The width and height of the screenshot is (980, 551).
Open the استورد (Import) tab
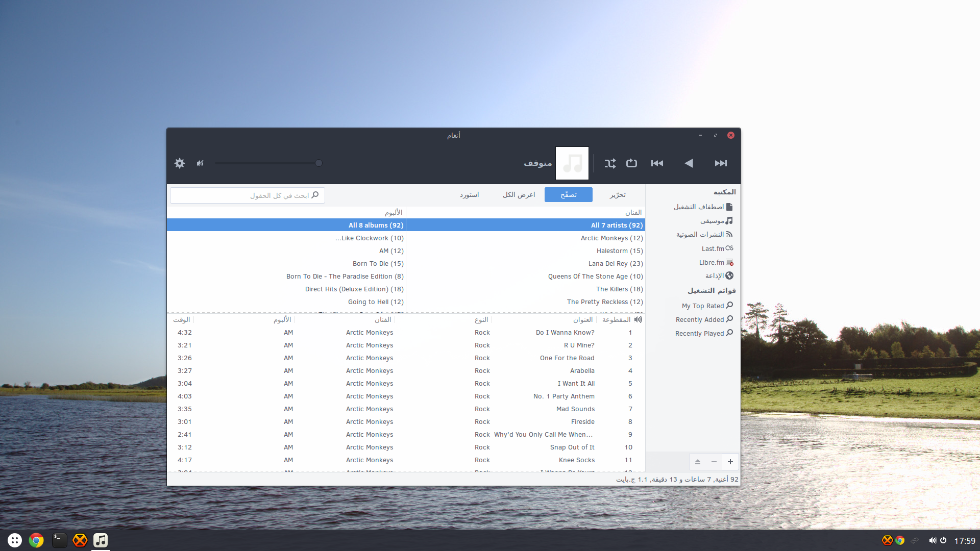coord(469,195)
